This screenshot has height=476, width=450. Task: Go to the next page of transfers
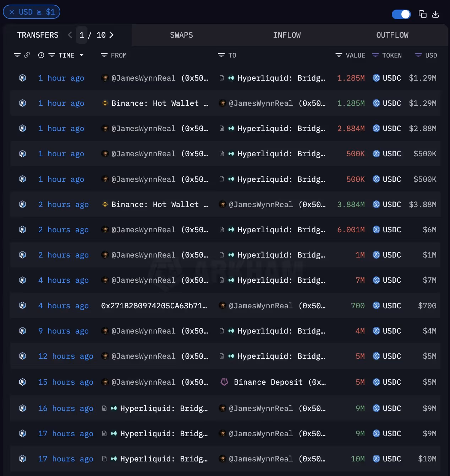point(111,35)
